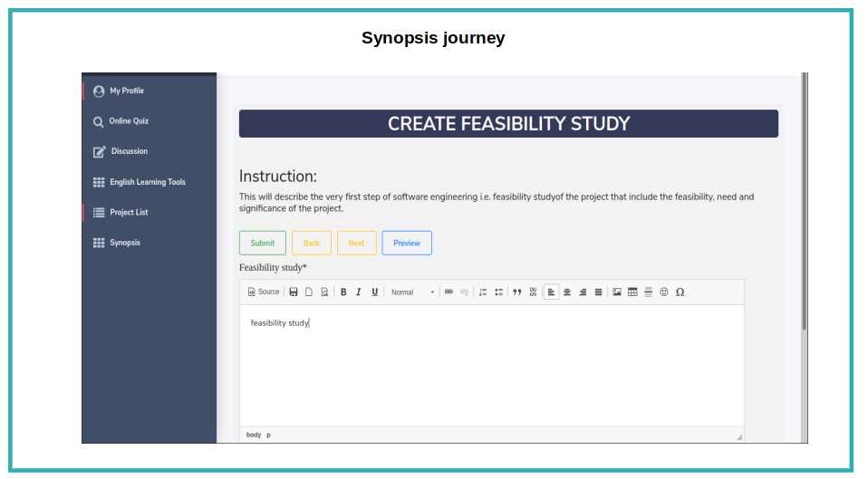The height and width of the screenshot is (479, 868).
Task: Click the yellow Back button
Action: click(x=311, y=243)
